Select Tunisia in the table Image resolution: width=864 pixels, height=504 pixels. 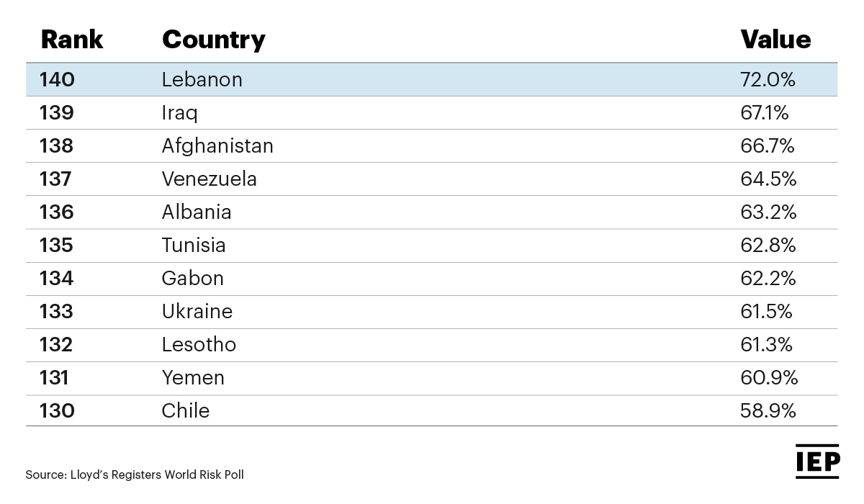194,245
